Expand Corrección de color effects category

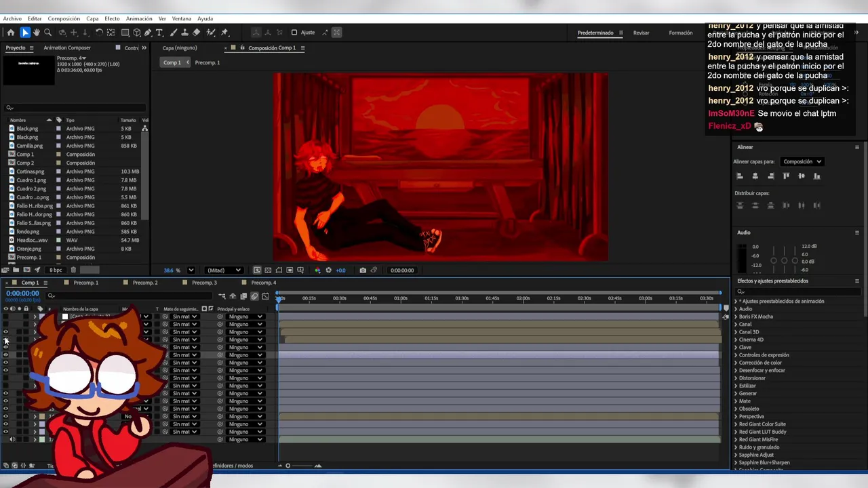[x=736, y=363]
